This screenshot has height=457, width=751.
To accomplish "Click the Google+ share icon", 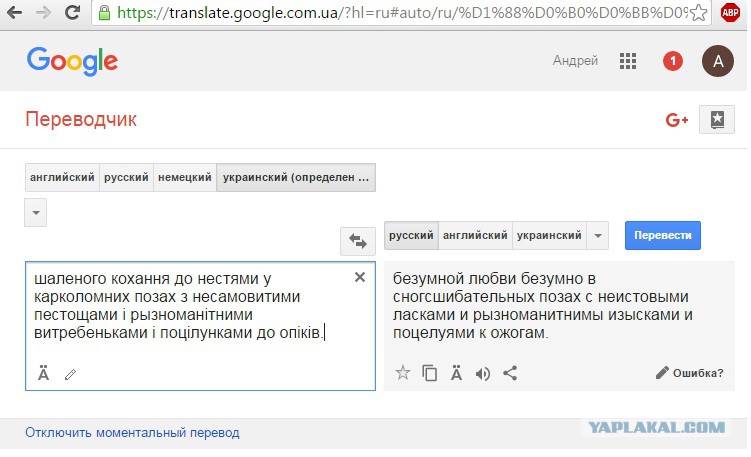I will [x=677, y=119].
